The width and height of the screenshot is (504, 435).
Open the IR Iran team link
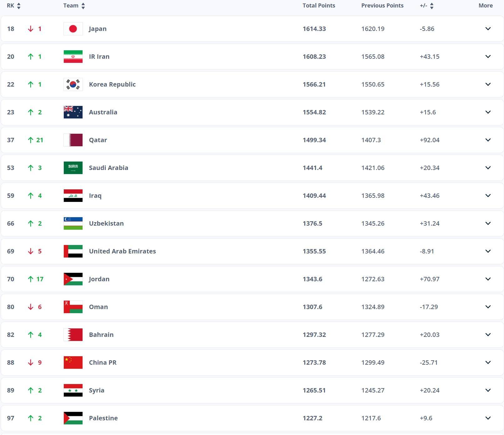99,57
